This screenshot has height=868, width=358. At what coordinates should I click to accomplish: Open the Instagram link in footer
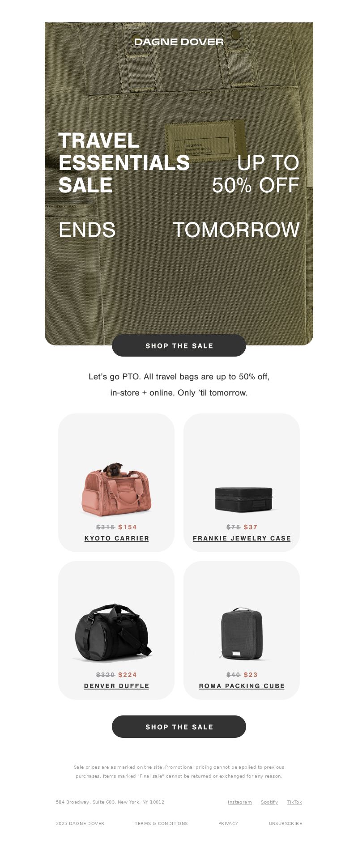click(240, 802)
